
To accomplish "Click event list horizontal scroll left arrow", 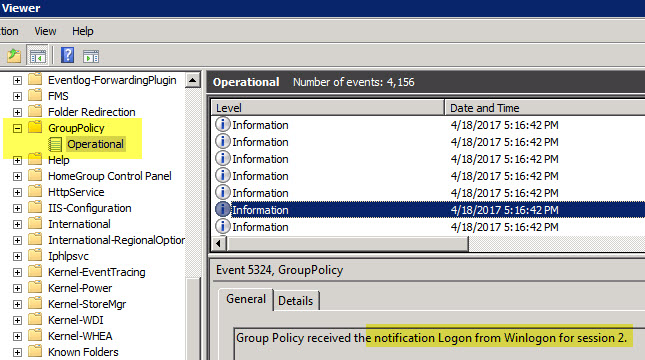I will point(218,244).
